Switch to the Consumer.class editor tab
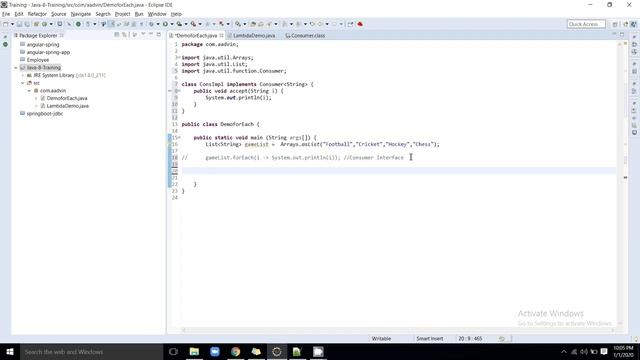This screenshot has height=360, width=640. pos(305,36)
